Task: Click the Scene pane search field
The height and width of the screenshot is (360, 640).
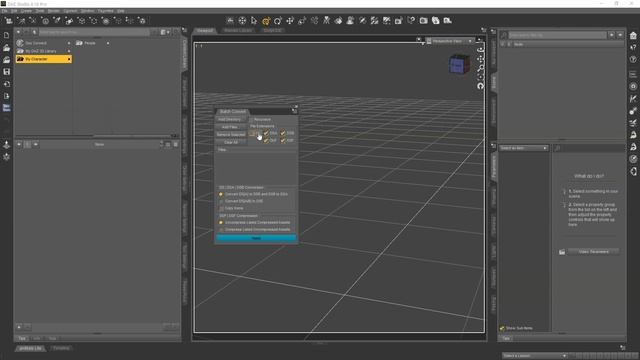Action: (x=557, y=36)
